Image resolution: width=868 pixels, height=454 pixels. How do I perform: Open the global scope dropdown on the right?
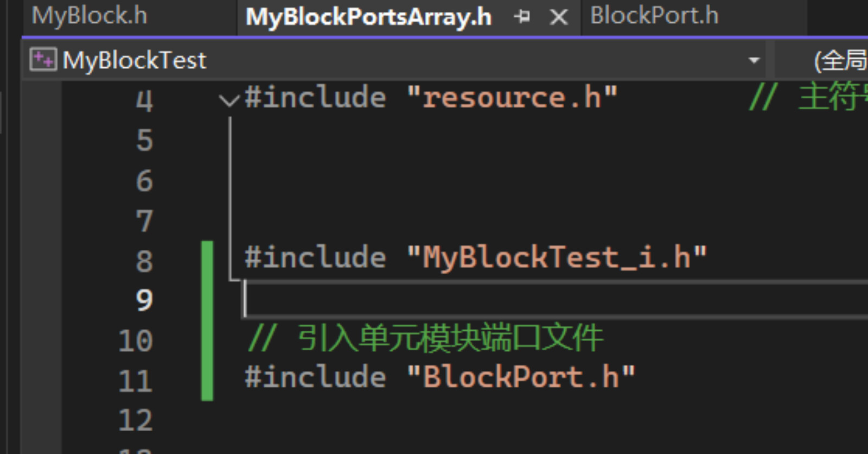(840, 60)
